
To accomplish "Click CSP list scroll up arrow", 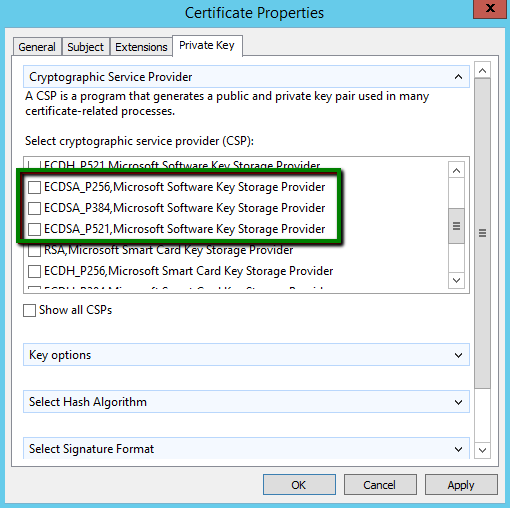I will 456,171.
